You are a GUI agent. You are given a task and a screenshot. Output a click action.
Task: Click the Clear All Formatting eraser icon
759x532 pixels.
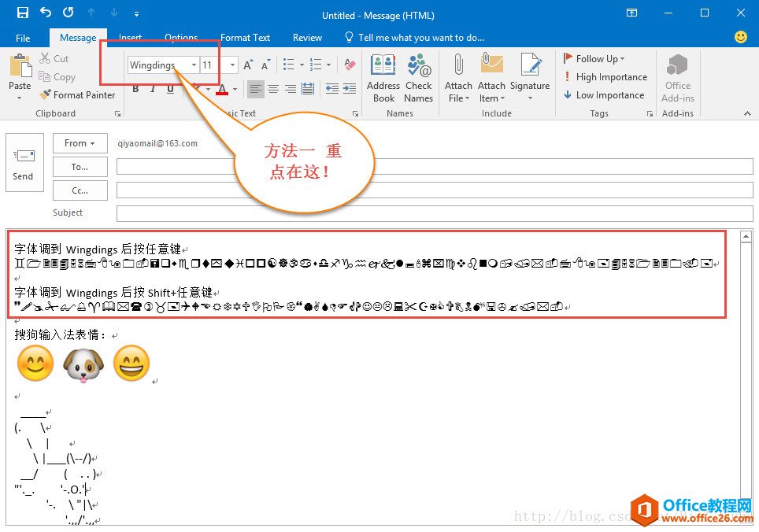350,65
